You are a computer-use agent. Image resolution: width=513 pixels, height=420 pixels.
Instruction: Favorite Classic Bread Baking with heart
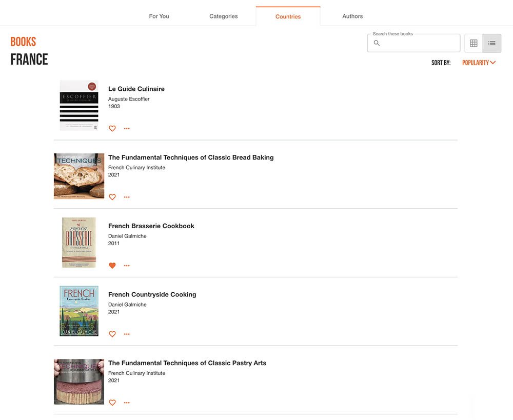112,197
